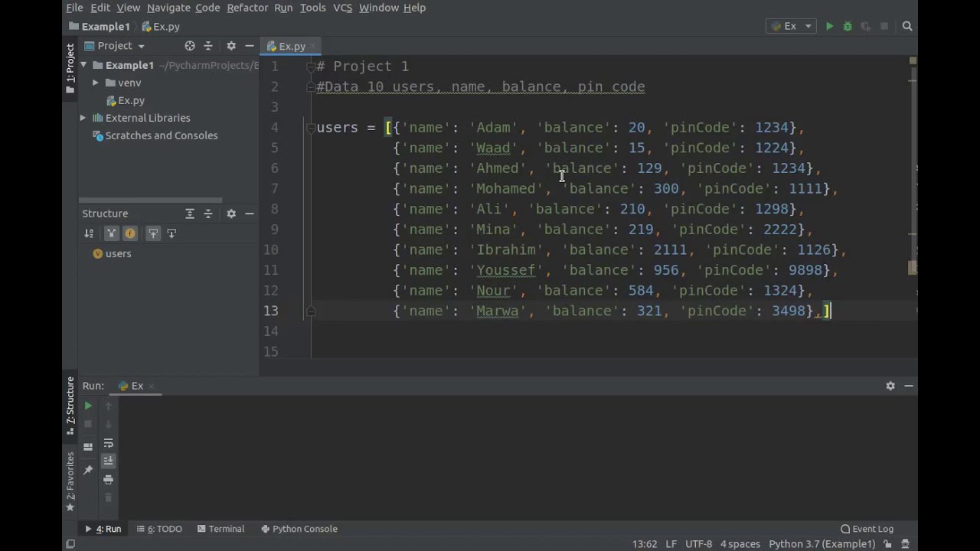This screenshot has height=551, width=980.
Task: Pin the Run tab with pin icon
Action: [88, 470]
